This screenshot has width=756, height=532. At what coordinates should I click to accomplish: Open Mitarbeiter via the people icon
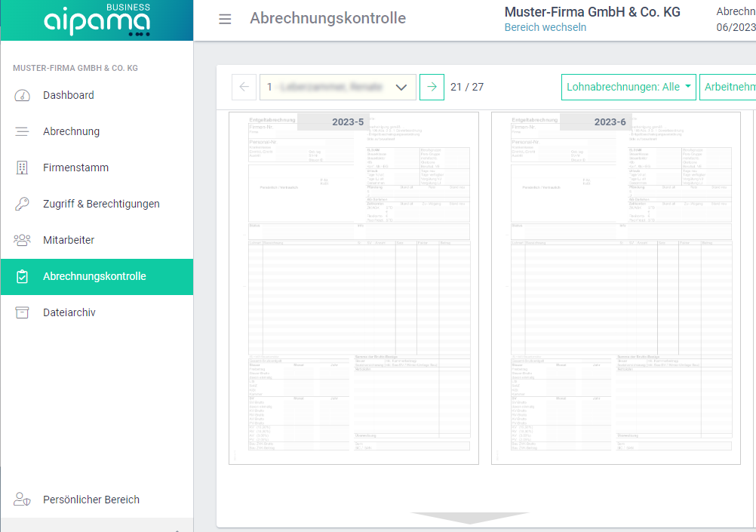(x=22, y=240)
